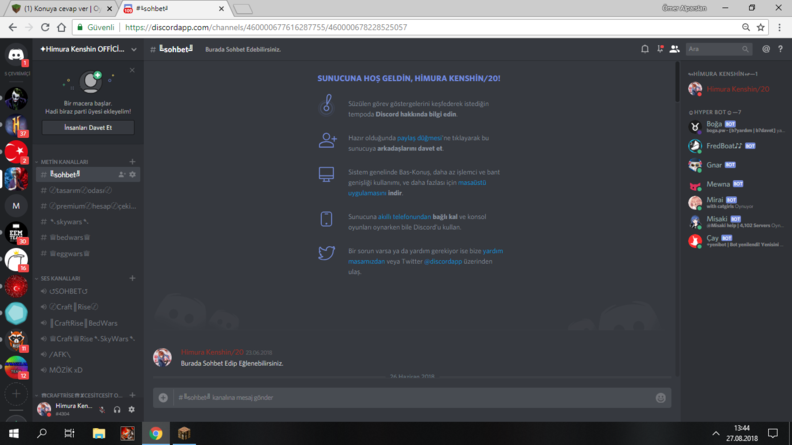Open help question mark icon

780,49
